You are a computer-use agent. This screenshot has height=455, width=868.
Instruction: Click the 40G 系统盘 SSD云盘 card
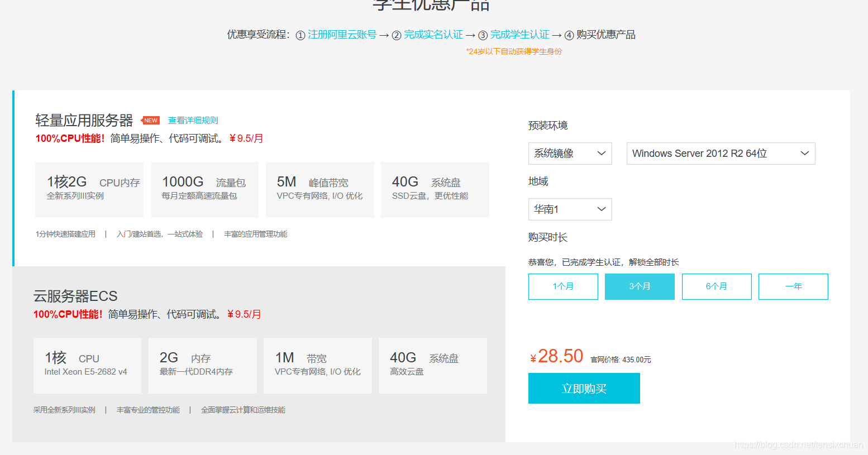click(x=435, y=190)
